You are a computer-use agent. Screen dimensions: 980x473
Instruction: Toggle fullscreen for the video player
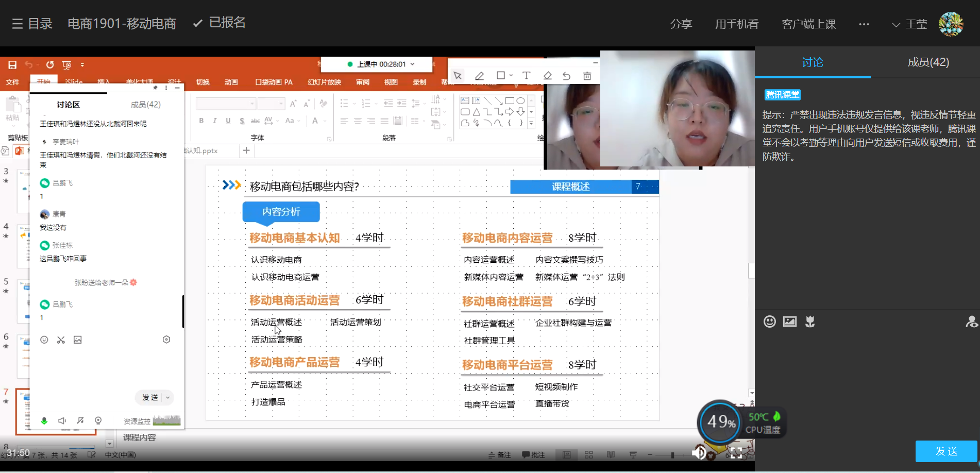pos(736,453)
